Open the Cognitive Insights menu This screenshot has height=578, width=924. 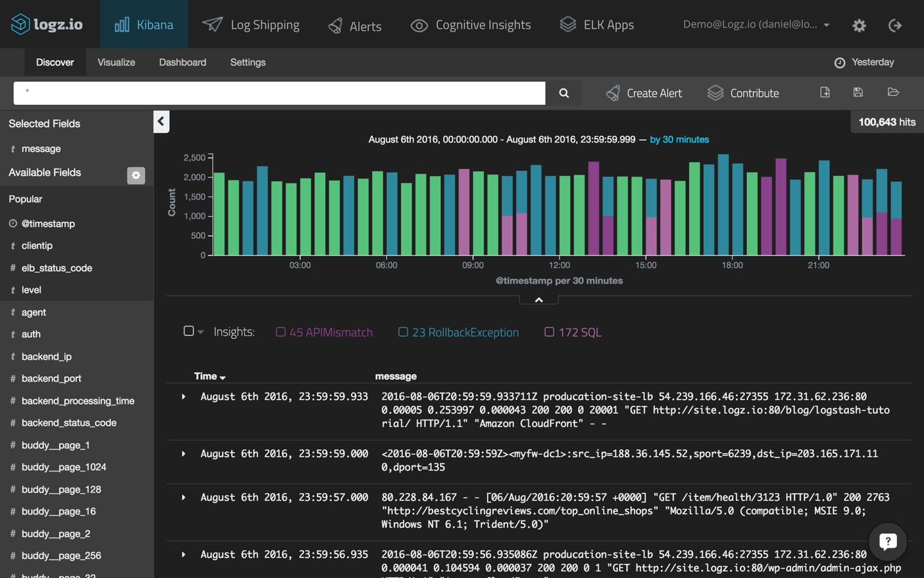point(471,24)
